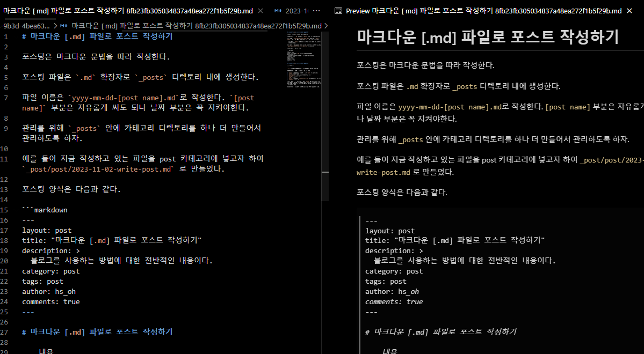
Task: Close the markdown editor tab on left
Action: 261,11
